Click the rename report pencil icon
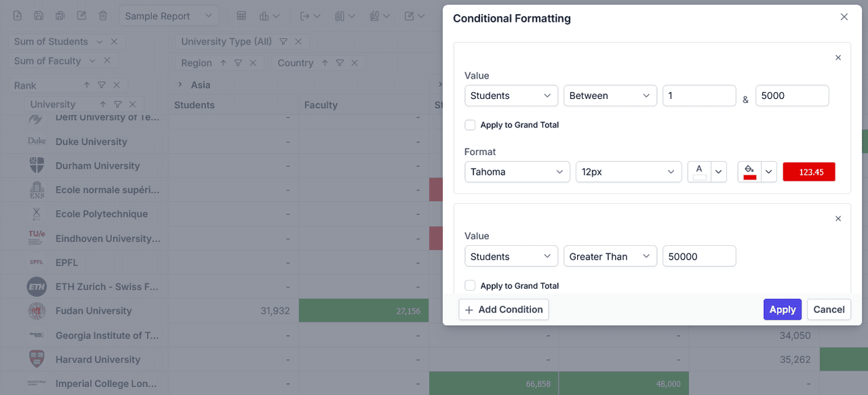This screenshot has width=868, height=395. pyautogui.click(x=81, y=16)
